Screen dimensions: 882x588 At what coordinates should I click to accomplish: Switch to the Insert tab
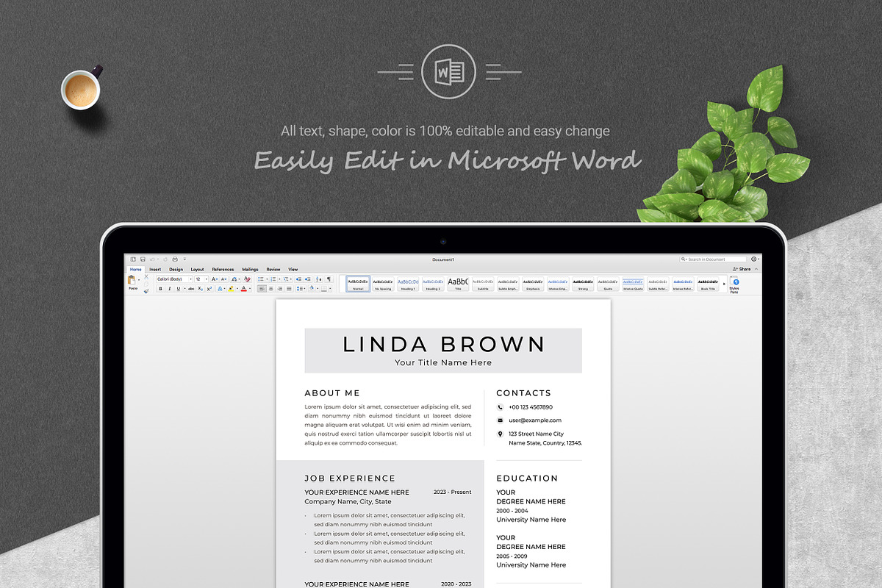click(x=155, y=270)
